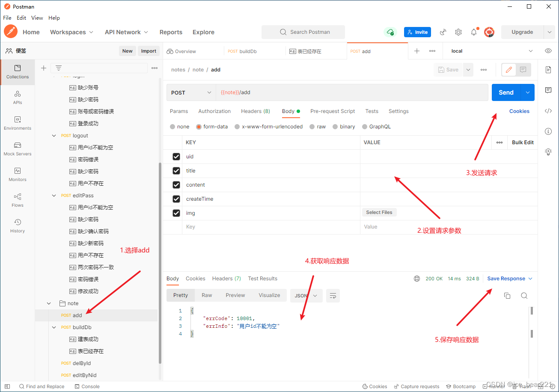Image resolution: width=559 pixels, height=392 pixels.
Task: Switch to the Tests tab
Action: coord(372,111)
